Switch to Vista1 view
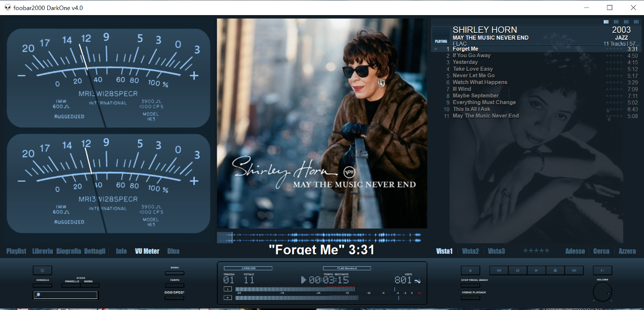The width and height of the screenshot is (644, 310). [444, 251]
